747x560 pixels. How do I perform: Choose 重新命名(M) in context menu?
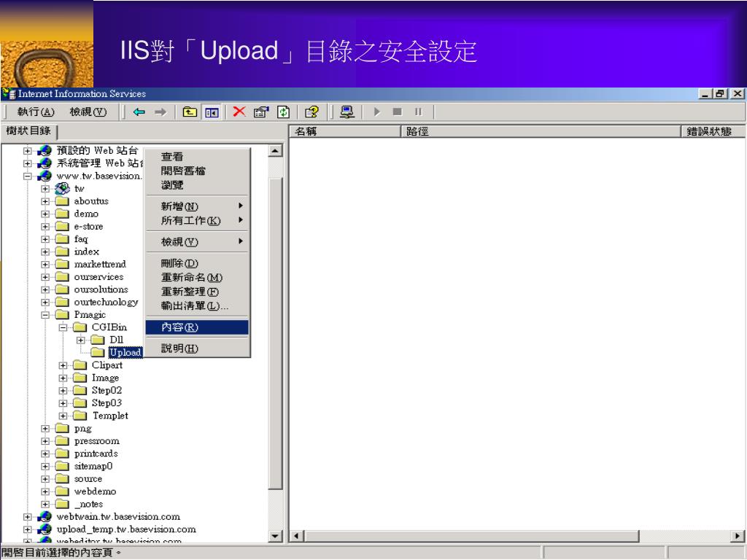pos(197,277)
